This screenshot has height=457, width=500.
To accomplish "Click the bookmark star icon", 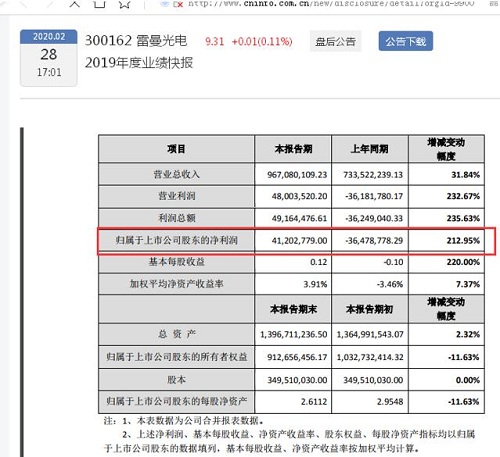I will (125, 4).
